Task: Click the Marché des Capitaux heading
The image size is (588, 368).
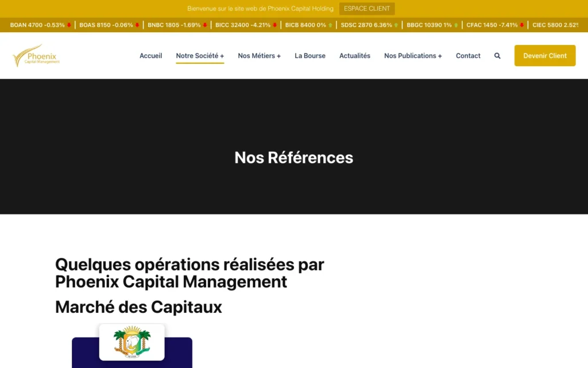Action: point(138,307)
